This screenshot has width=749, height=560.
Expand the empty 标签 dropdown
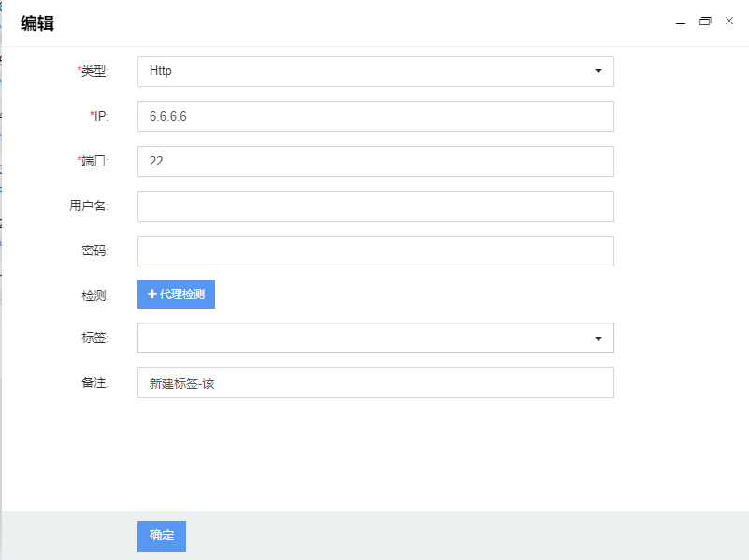[376, 338]
